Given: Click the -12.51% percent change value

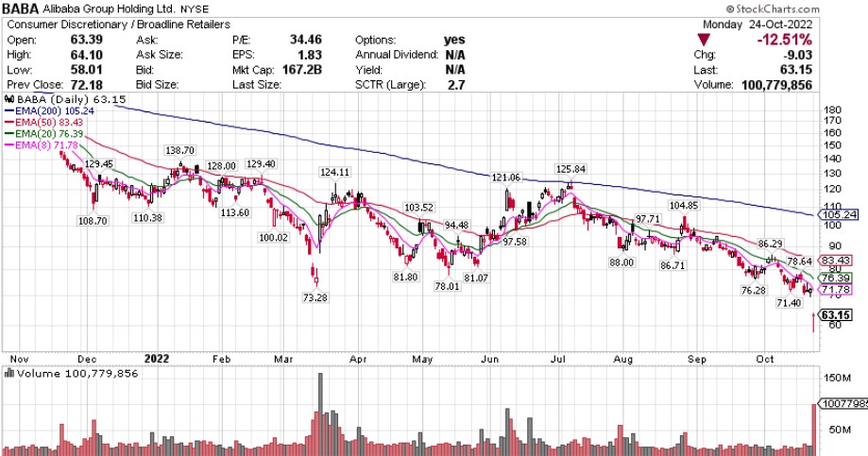Looking at the screenshot, I should click(x=786, y=40).
